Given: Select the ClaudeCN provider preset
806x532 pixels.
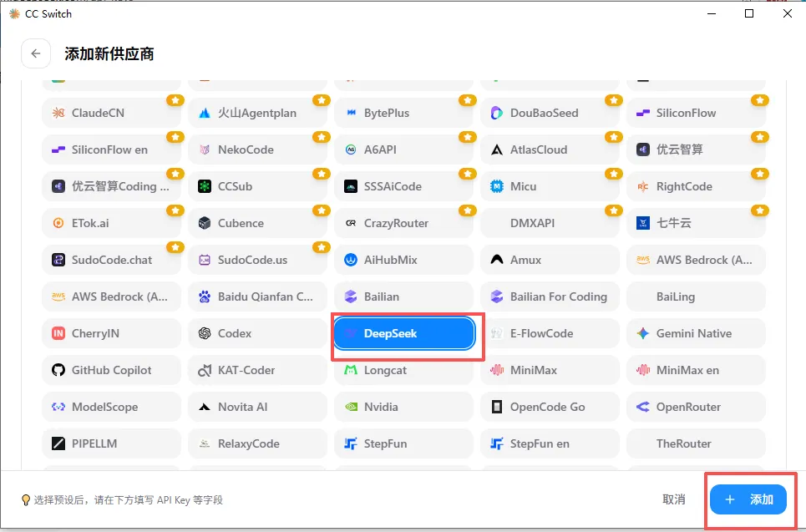Looking at the screenshot, I should click(x=112, y=113).
